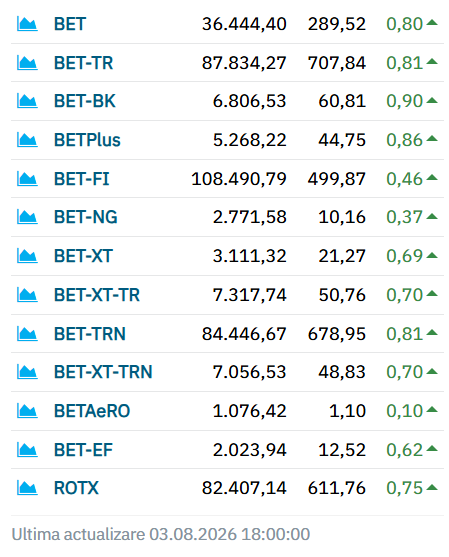Open the BET index link
This screenshot has height=557, width=449.
(x=70, y=24)
